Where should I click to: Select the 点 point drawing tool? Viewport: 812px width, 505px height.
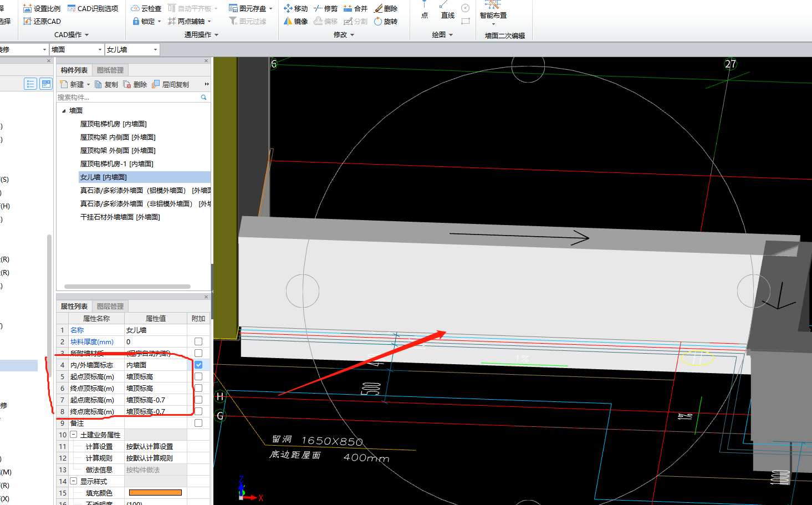pos(425,10)
